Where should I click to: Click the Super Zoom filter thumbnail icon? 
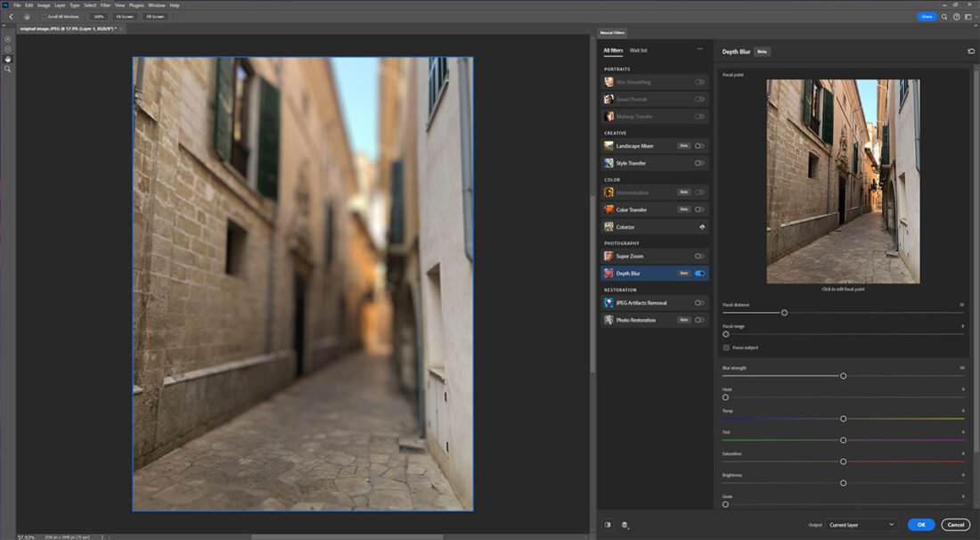(x=608, y=257)
